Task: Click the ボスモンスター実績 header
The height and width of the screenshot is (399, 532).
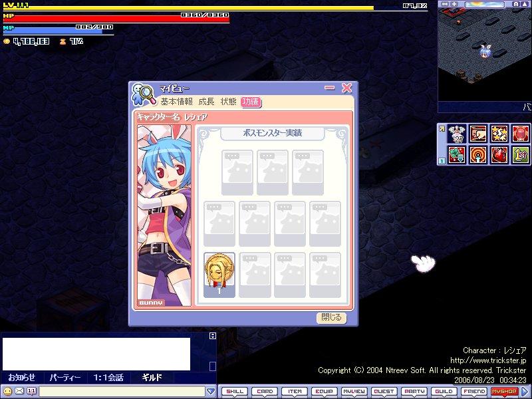Action: 273,133
